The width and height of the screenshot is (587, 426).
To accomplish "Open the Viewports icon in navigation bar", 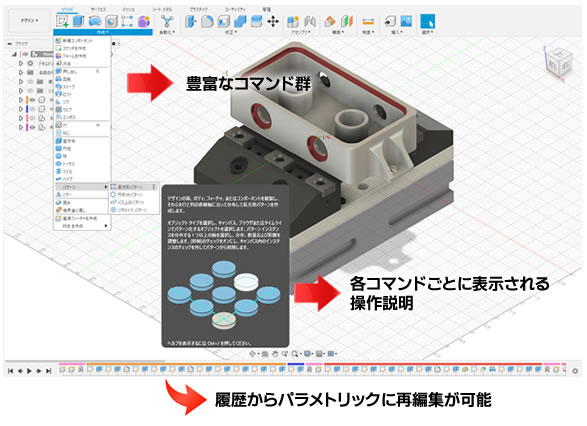I will pyautogui.click(x=331, y=353).
